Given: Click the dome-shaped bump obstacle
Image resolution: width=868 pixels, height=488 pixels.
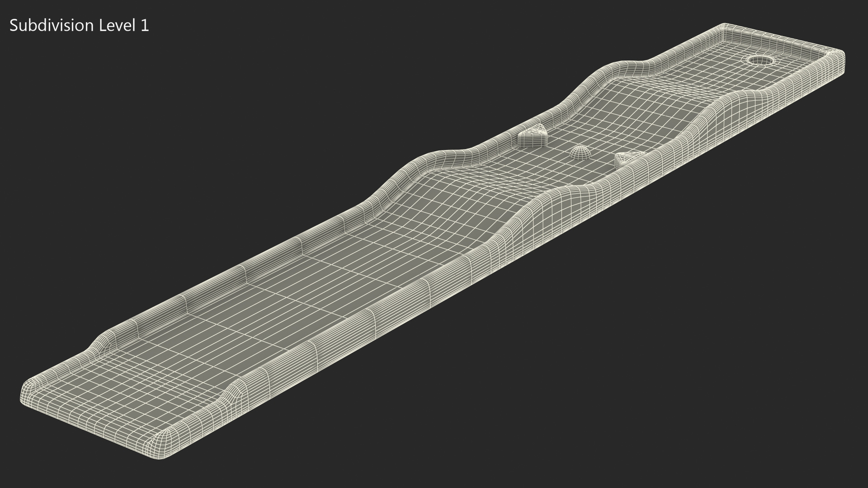Looking at the screenshot, I should pyautogui.click(x=580, y=152).
